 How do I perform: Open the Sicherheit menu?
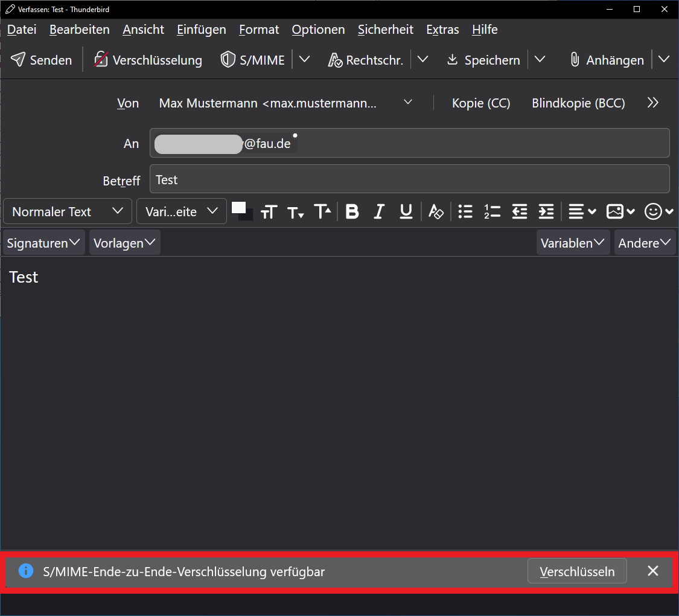385,30
